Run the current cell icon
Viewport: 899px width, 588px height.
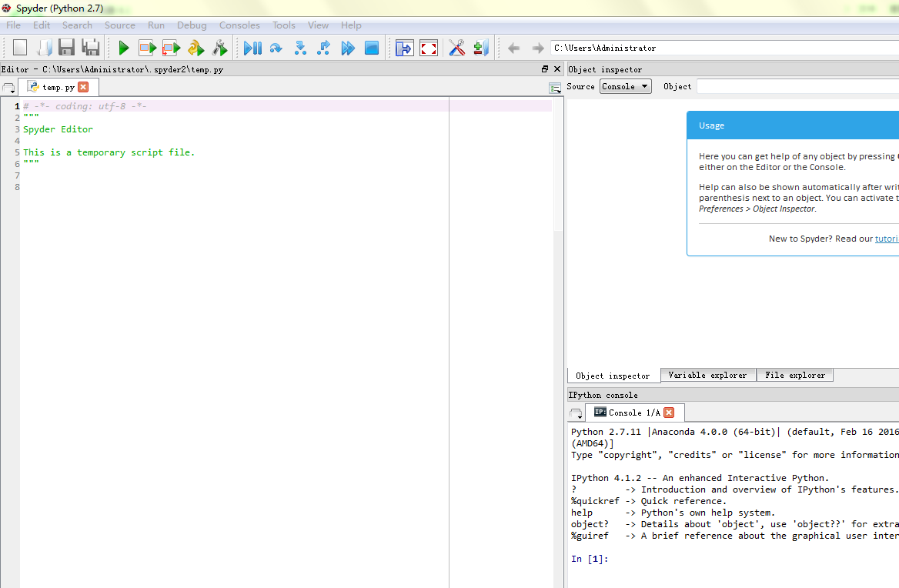pos(147,48)
